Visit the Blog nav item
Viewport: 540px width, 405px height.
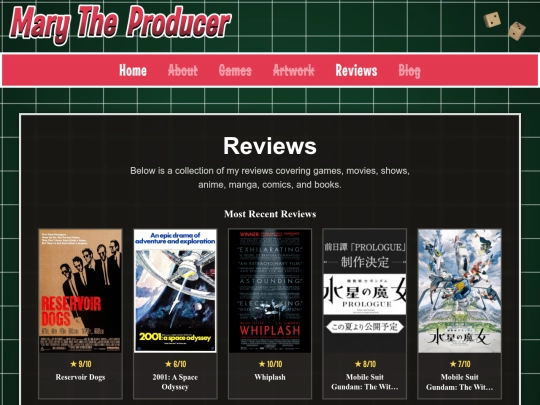[409, 71]
